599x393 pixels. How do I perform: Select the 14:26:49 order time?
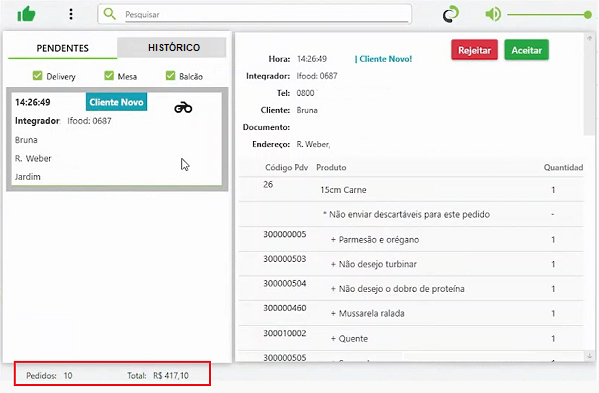(x=32, y=102)
